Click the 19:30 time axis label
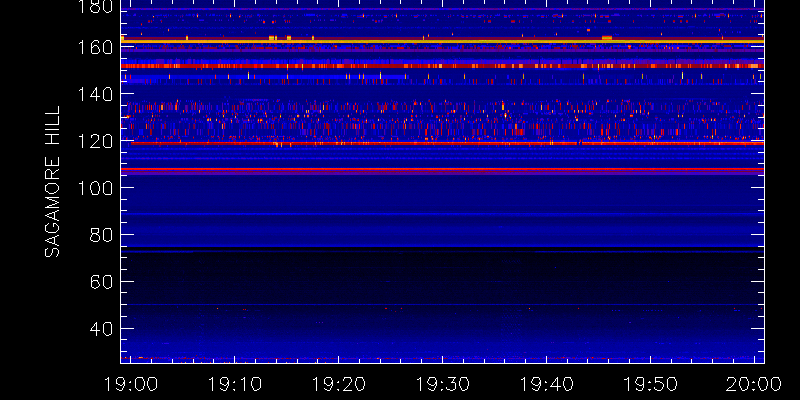Screen dimensions: 800x400 click(x=442, y=384)
